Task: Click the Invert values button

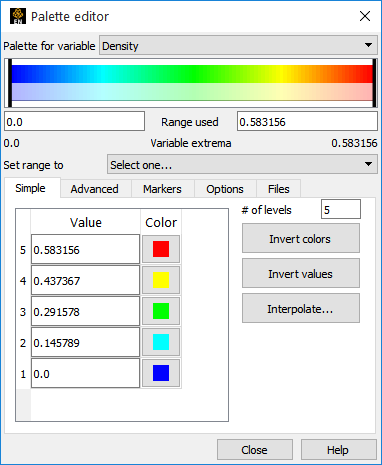Action: [301, 274]
